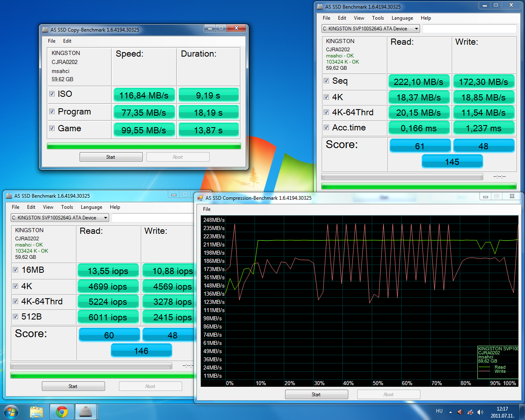
Task: Start the Compression-Benchmark test
Action: tap(316, 395)
